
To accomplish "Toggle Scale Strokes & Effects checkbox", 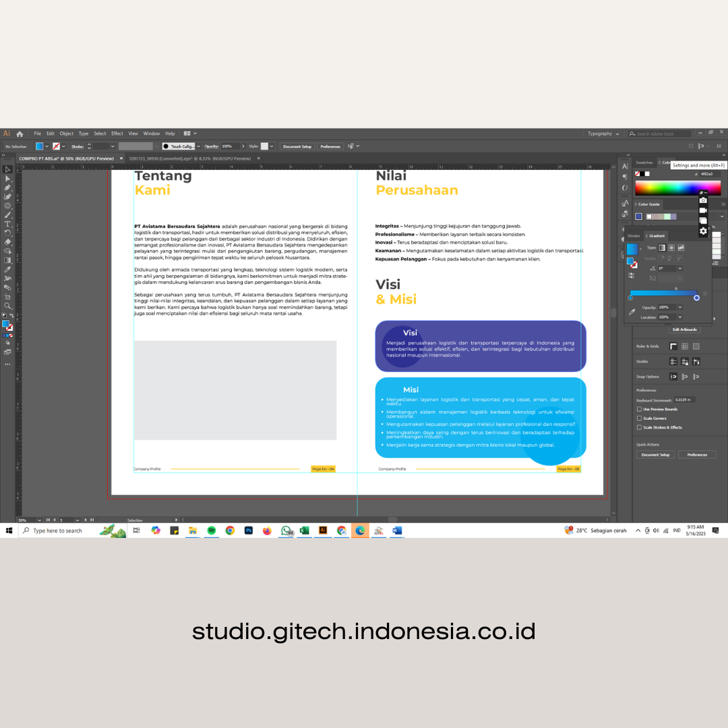I will click(639, 427).
